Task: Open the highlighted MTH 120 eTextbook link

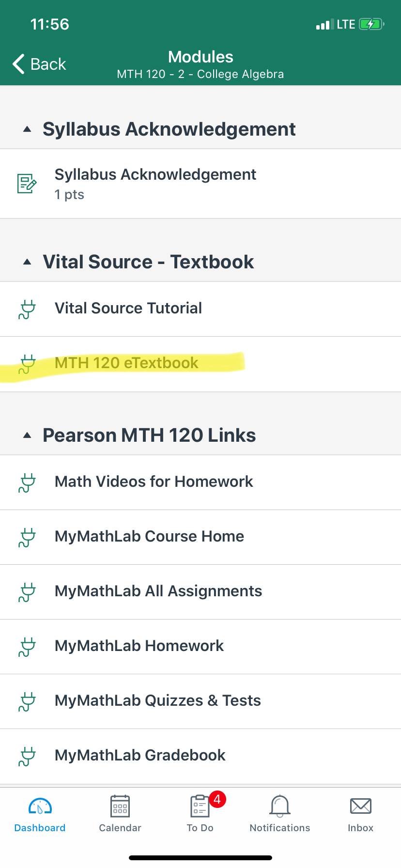Action: coord(200,364)
